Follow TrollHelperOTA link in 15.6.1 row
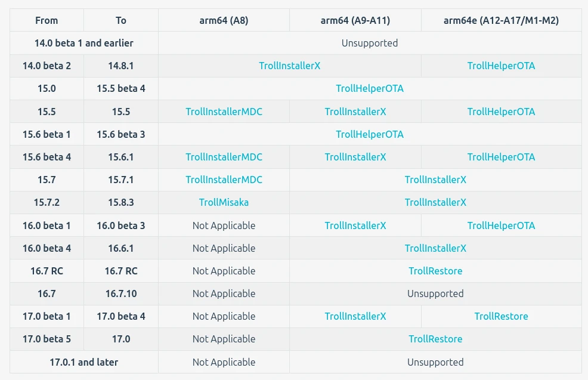The width and height of the screenshot is (588, 380). (x=501, y=157)
